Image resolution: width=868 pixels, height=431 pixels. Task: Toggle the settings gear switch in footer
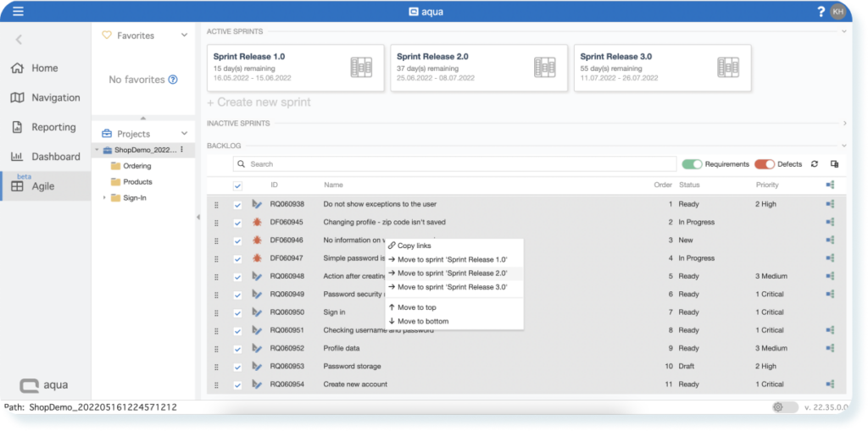tap(785, 407)
